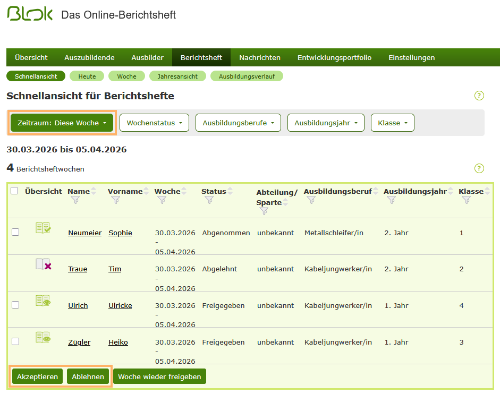Click the BLok logo
500x394 pixels.
(x=30, y=14)
